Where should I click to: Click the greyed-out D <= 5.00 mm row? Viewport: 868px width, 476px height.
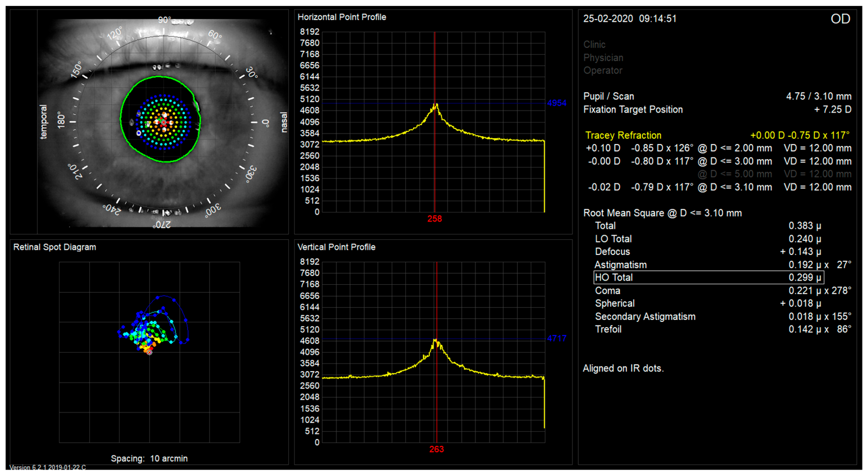click(774, 174)
